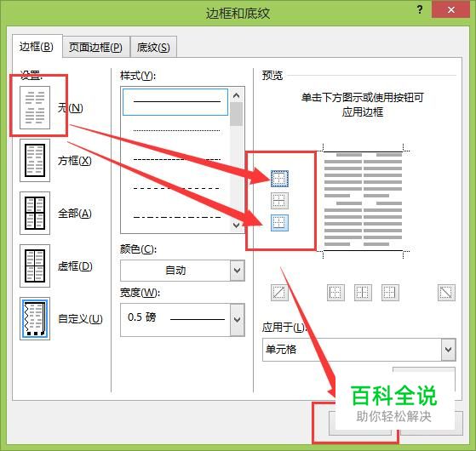Click the style list scroll up arrow

[236, 95]
